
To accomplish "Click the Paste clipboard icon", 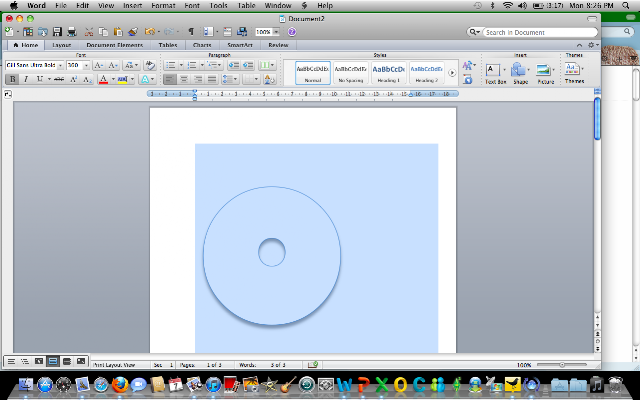I will [x=118, y=32].
